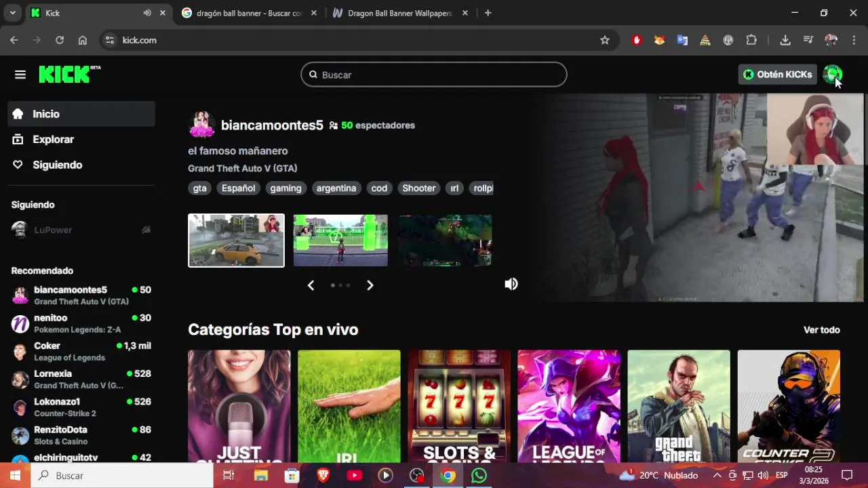The width and height of the screenshot is (868, 488).
Task: Select the yellow car stream thumbnail
Action: point(236,241)
